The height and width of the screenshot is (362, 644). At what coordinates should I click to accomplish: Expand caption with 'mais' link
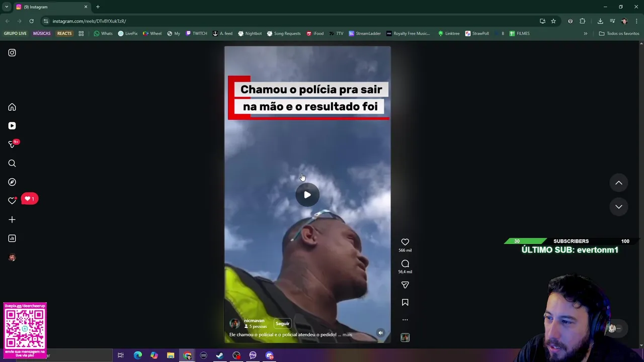tap(347, 335)
